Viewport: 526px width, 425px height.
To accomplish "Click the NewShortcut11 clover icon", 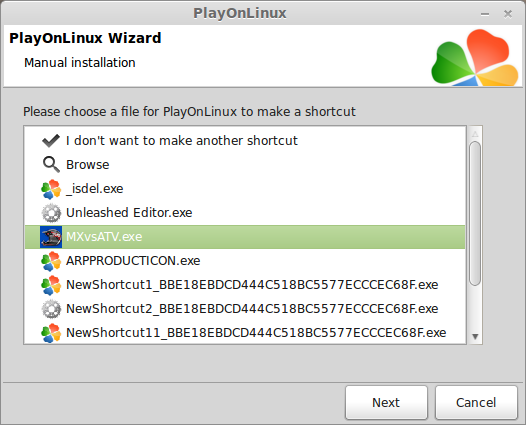I will pyautogui.click(x=51, y=333).
